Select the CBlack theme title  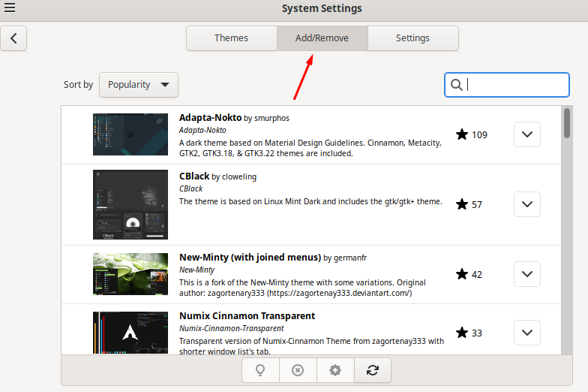(194, 176)
